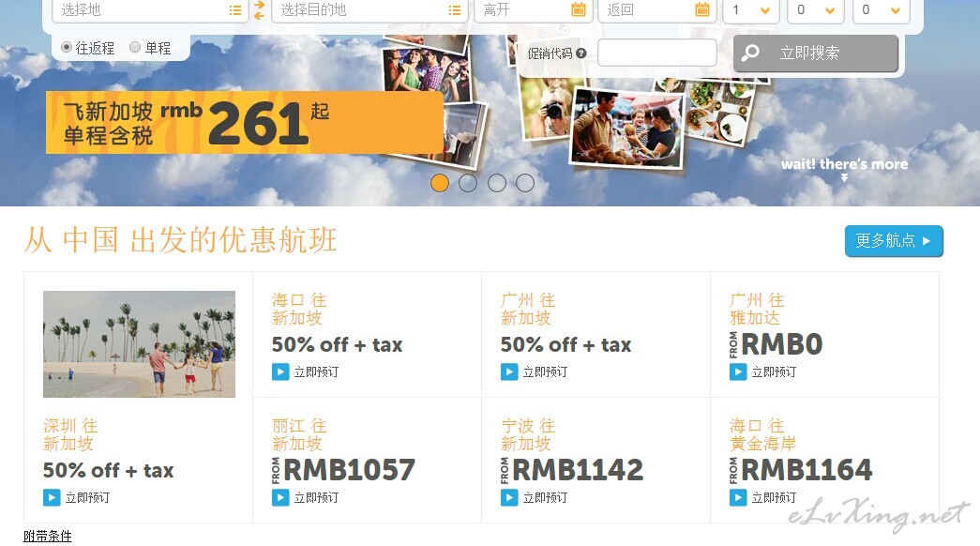Select the 往返程 round-trip radio button
The width and height of the screenshot is (980, 546).
tap(67, 47)
